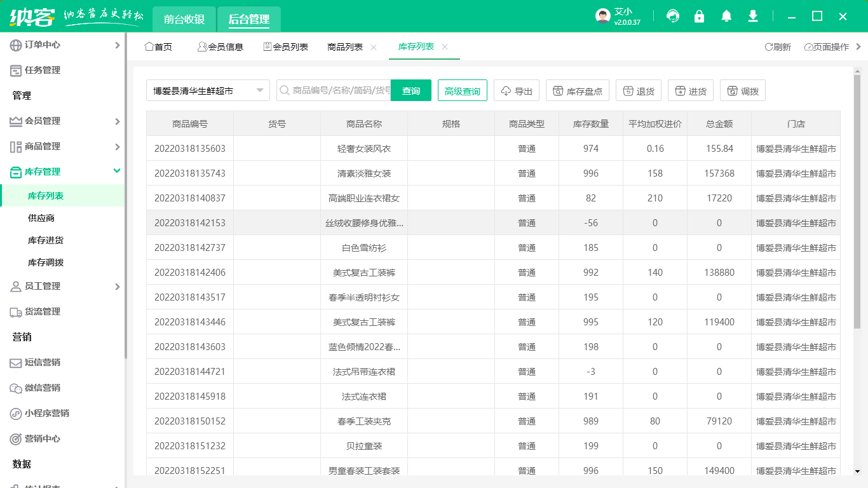This screenshot has height=488, width=868.
Task: Select row 法式吊带连衣裙
Action: click(493, 372)
